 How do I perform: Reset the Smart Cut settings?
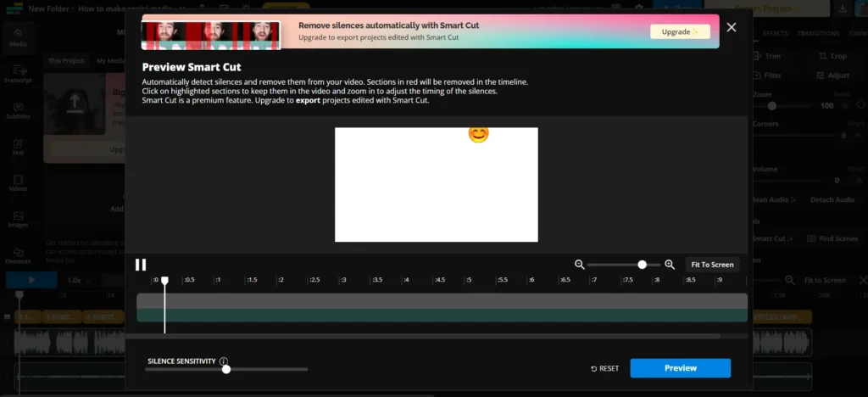point(605,368)
